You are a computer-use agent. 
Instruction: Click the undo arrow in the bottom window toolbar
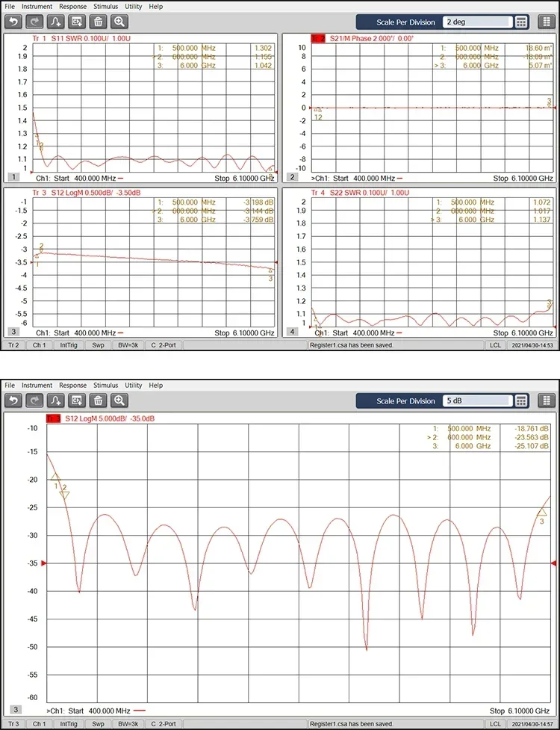click(x=13, y=400)
